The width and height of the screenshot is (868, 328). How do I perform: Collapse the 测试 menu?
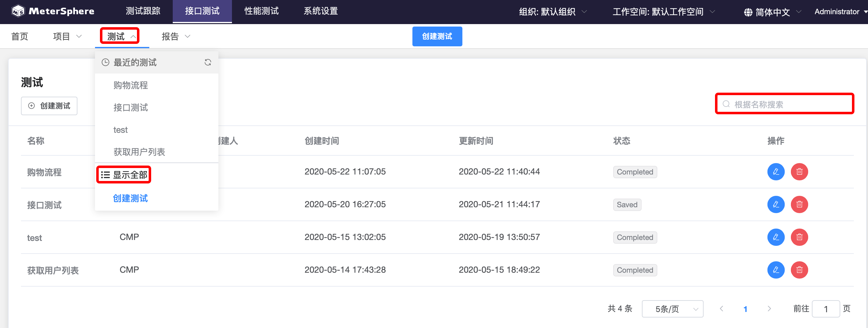[121, 36]
